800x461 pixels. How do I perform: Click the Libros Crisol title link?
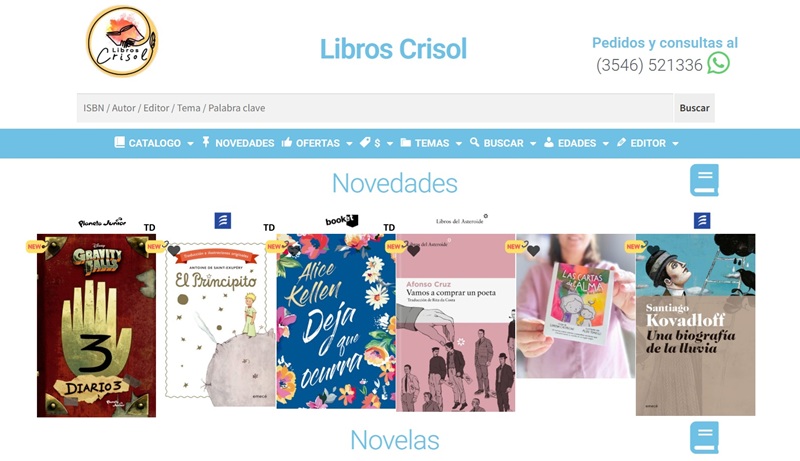(x=393, y=49)
